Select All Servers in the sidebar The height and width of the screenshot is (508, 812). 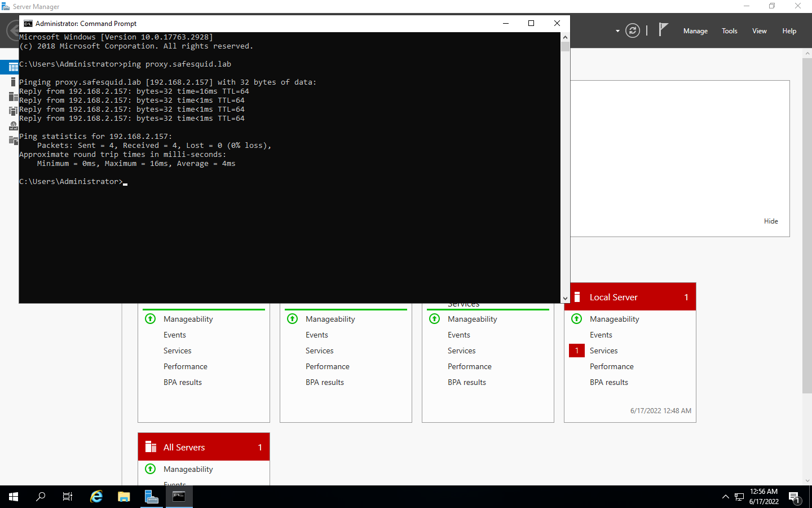[x=12, y=97]
